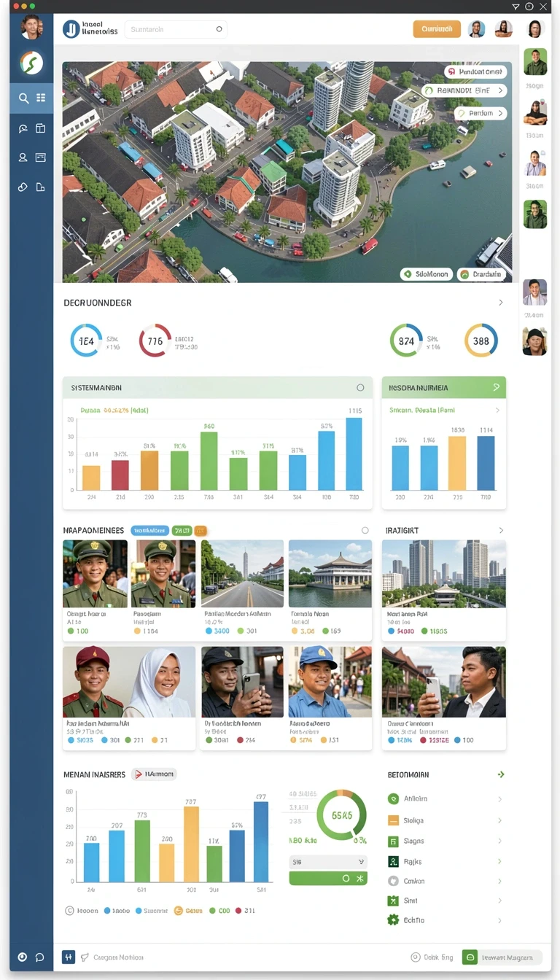Click the chat bubble icon at sidebar bottom
The width and height of the screenshot is (560, 980).
click(40, 957)
